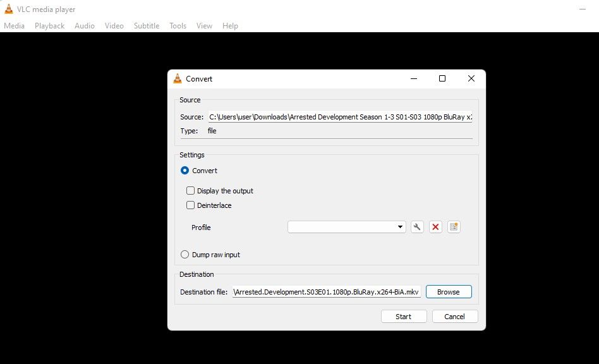Open the Tools menu
Image resolution: width=599 pixels, height=364 pixels.
178,25
